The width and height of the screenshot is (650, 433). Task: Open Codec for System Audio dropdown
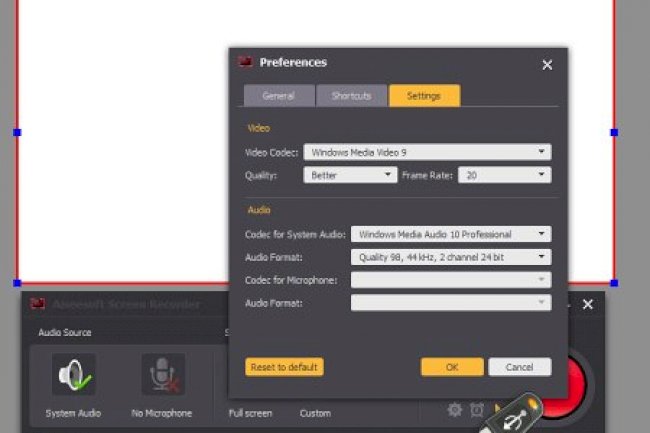click(450, 234)
